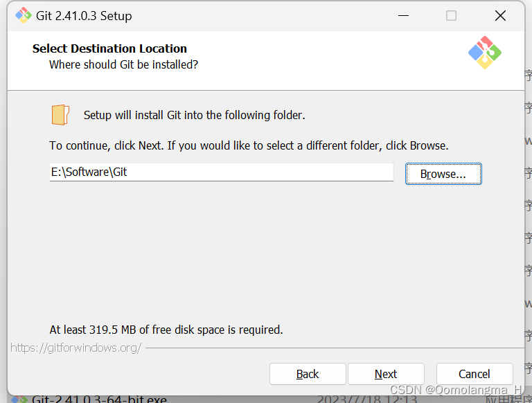
Task: Select the Git-2.41.0.3-64-bit.exe file name in the background
Action: point(99,400)
